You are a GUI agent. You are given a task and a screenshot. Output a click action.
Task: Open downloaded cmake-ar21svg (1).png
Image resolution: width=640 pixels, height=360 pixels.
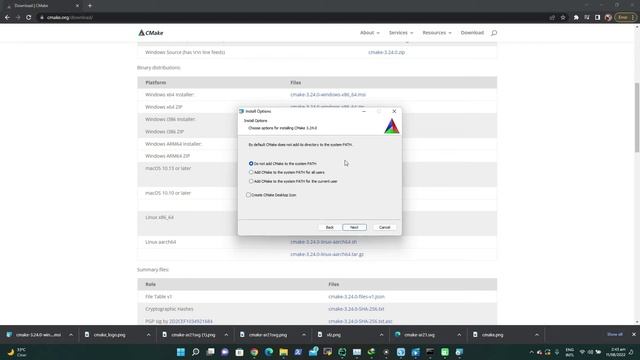pyautogui.click(x=189, y=335)
